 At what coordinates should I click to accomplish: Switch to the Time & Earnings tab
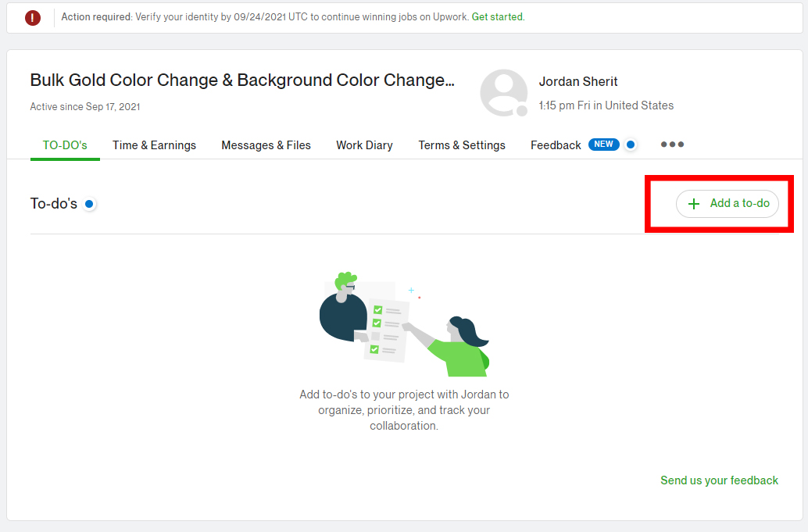[x=154, y=145]
